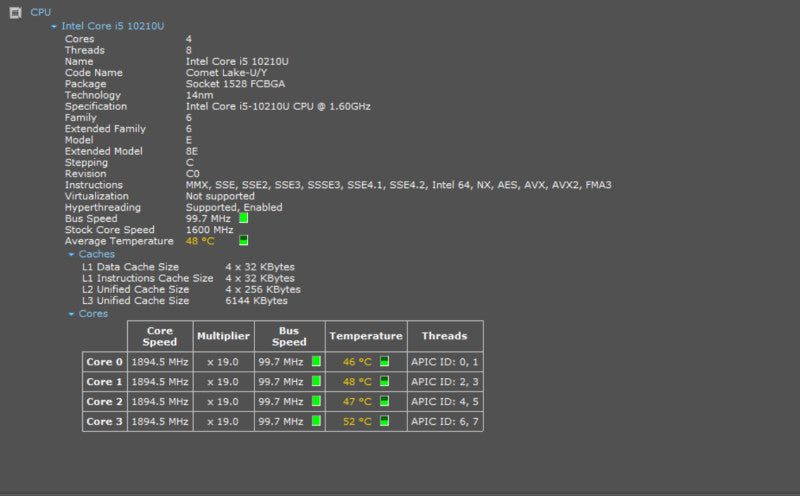
Task: Open the CPU section heading
Action: [40, 12]
